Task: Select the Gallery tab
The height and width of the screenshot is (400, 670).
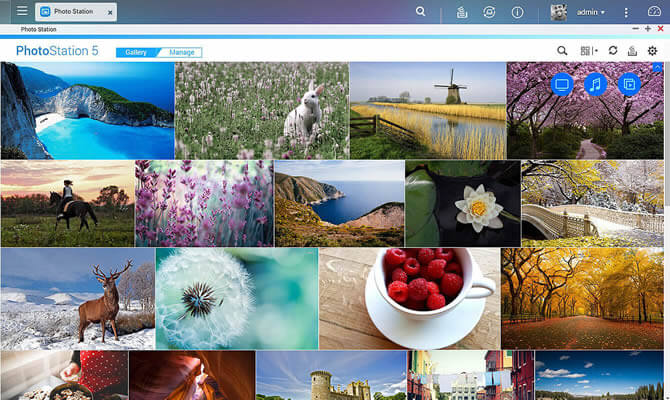Action: (136, 52)
